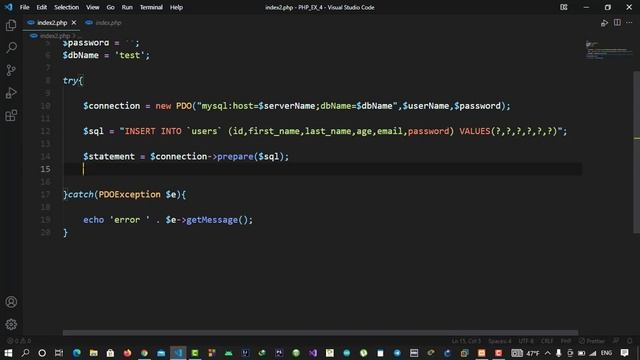Viewport: 640px width, 360px height.
Task: Click the VS Code logo in title bar
Action: 8,7
